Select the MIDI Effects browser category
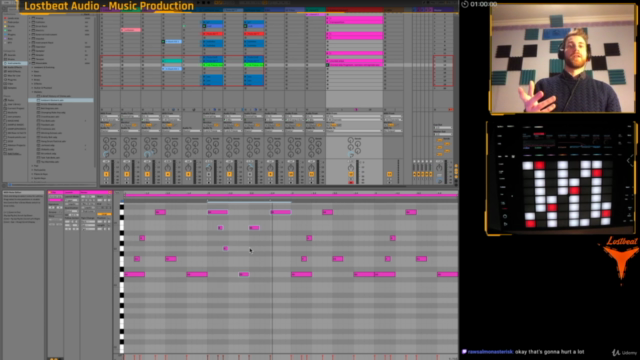Viewport: 640px width, 360px height. coord(15,71)
